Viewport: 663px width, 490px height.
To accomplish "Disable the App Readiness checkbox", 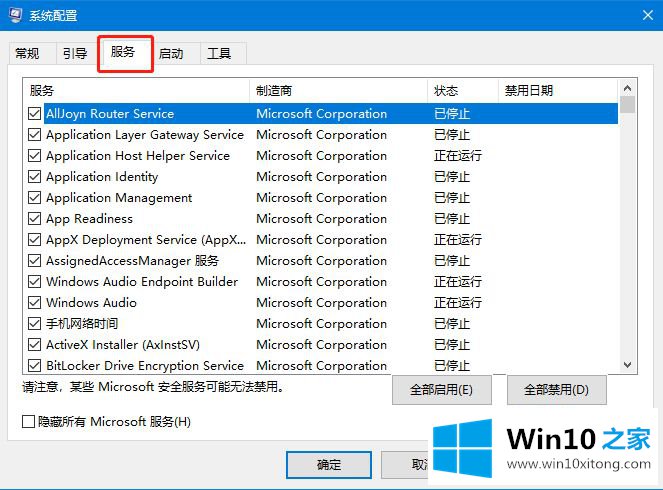I will pyautogui.click(x=34, y=219).
